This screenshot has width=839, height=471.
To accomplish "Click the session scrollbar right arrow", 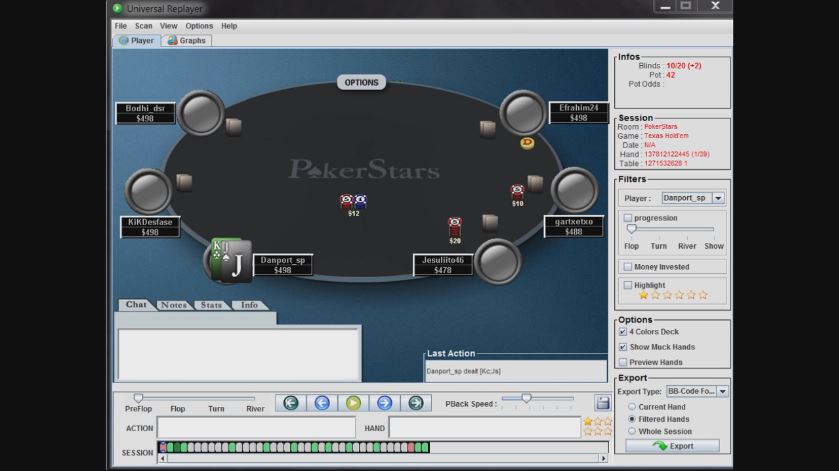I will (604, 459).
